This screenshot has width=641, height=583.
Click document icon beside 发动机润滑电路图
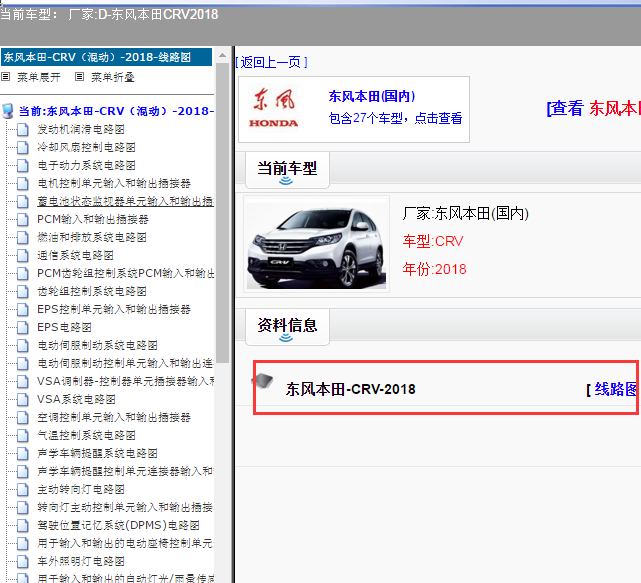[23, 130]
